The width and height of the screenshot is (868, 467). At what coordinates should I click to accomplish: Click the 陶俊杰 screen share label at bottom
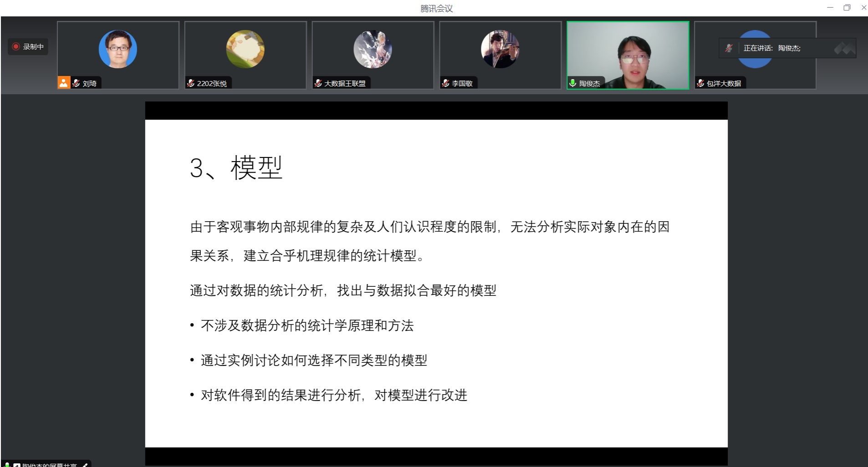49,465
